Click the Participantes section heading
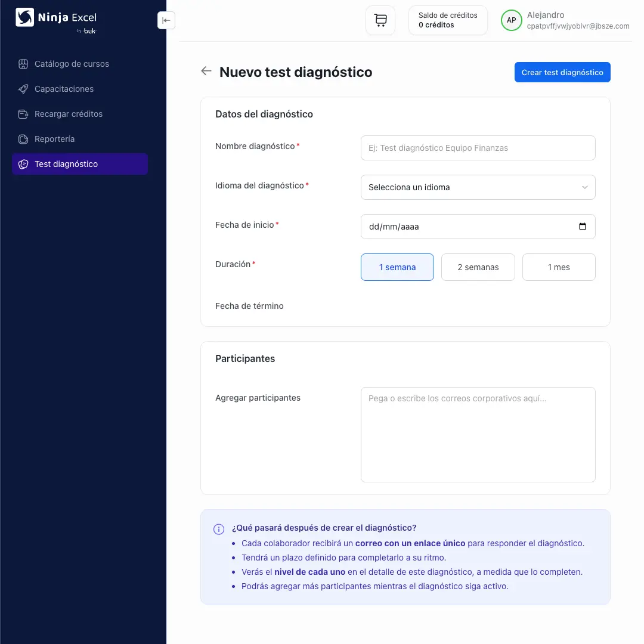The image size is (644, 644). [245, 358]
